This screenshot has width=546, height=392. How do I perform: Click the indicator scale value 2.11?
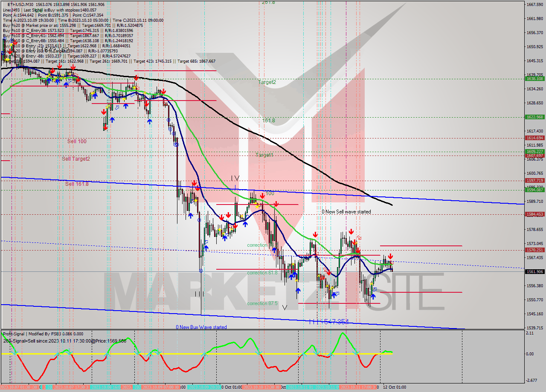529,334
